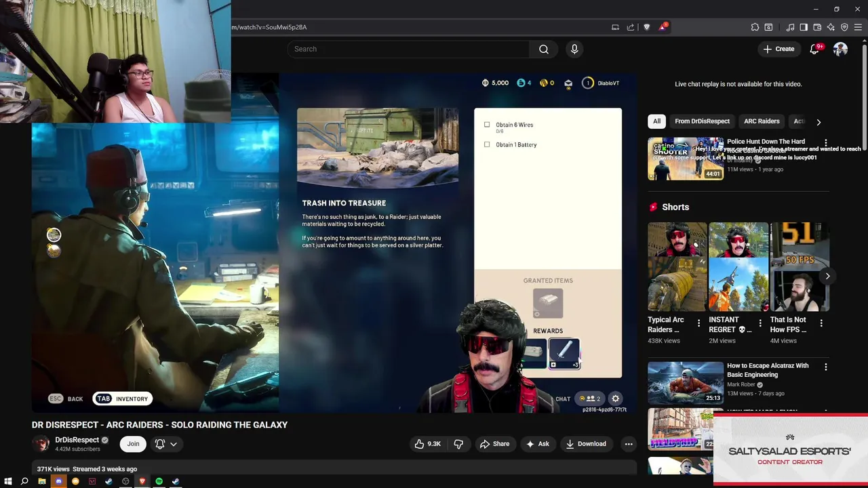The height and width of the screenshot is (488, 868).
Task: Click the Download button
Action: [x=586, y=444]
